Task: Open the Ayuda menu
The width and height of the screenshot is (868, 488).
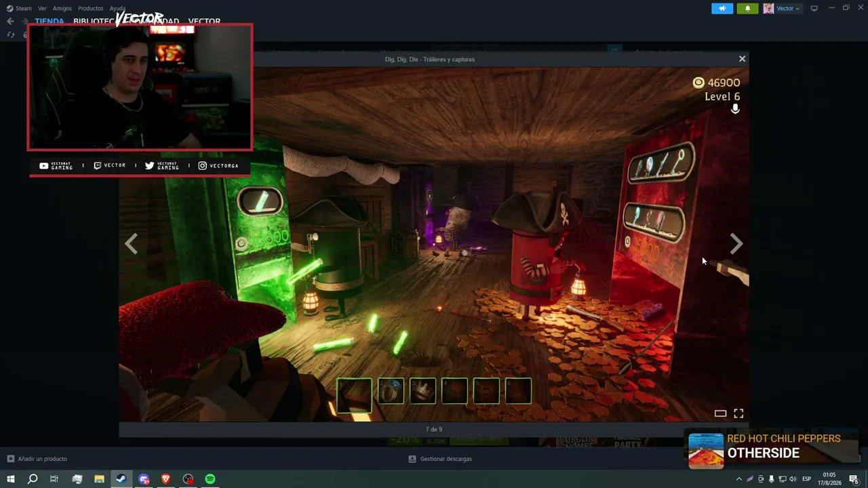Action: [117, 8]
